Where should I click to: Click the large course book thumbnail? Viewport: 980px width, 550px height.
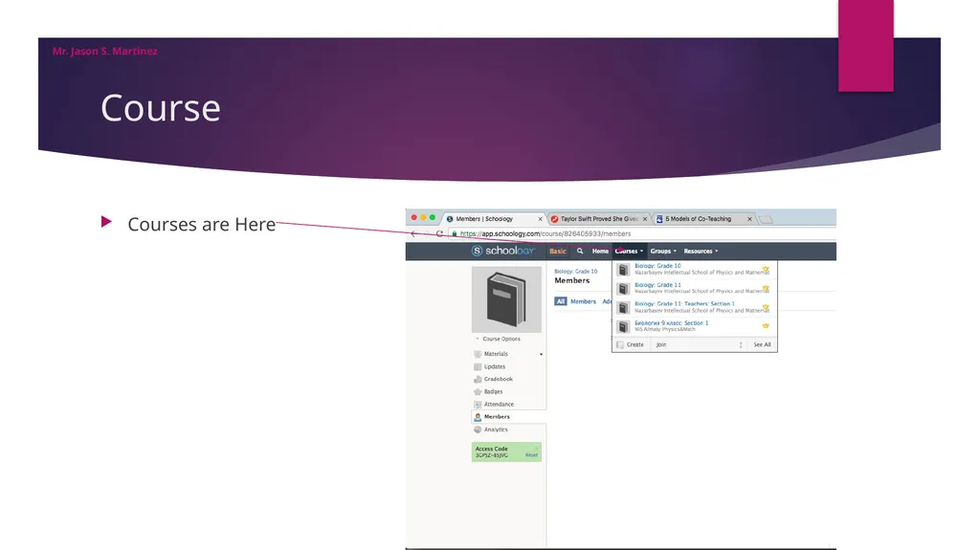click(x=507, y=299)
